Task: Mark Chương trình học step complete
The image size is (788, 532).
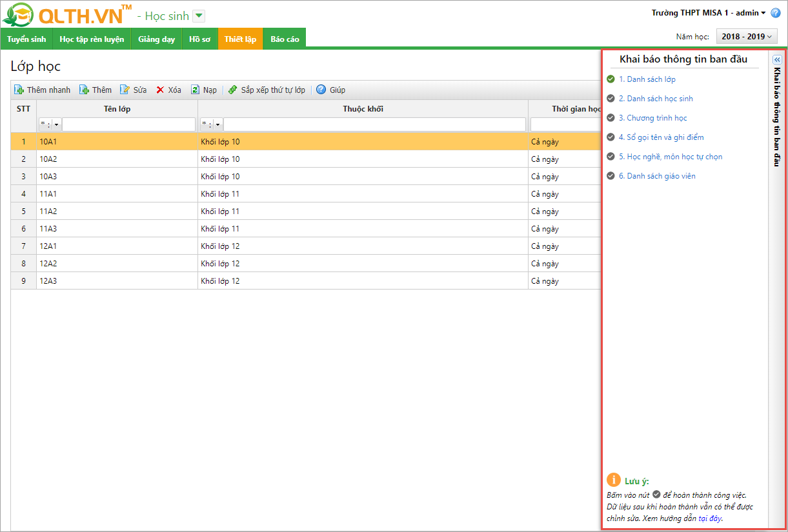Action: (611, 118)
